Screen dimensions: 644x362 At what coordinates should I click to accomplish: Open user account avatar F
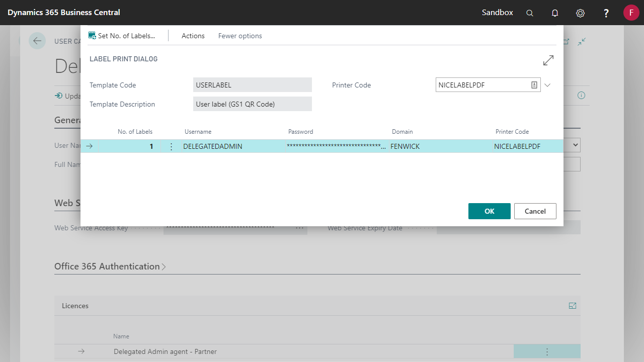[x=631, y=13]
